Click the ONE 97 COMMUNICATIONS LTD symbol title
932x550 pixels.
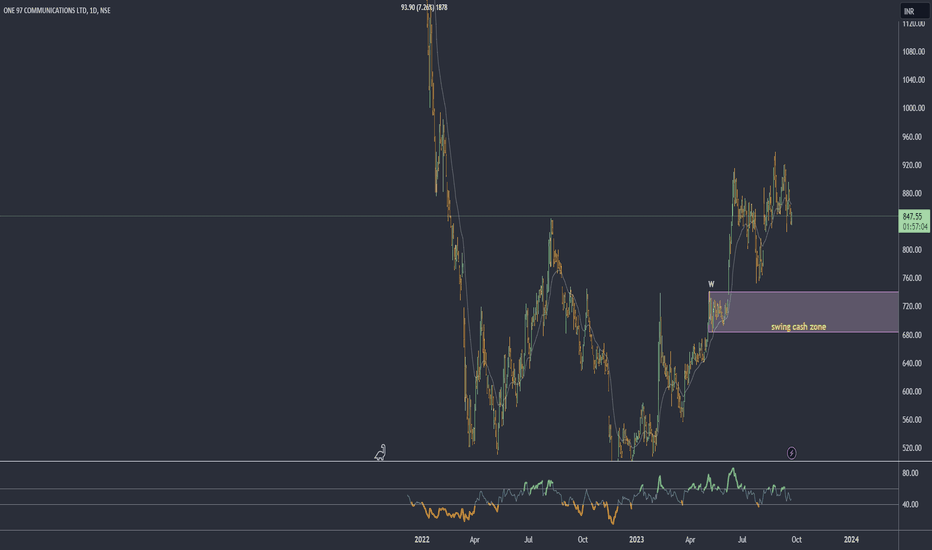tap(56, 10)
